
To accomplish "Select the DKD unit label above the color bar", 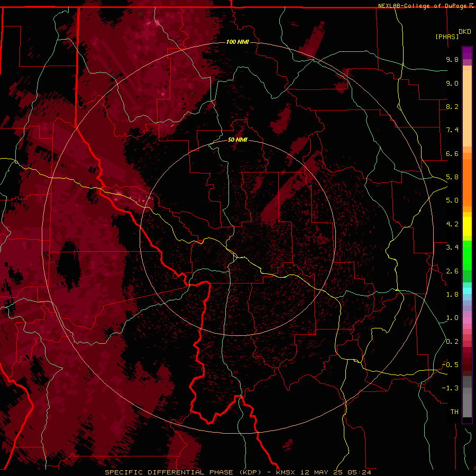I will click(x=465, y=32).
